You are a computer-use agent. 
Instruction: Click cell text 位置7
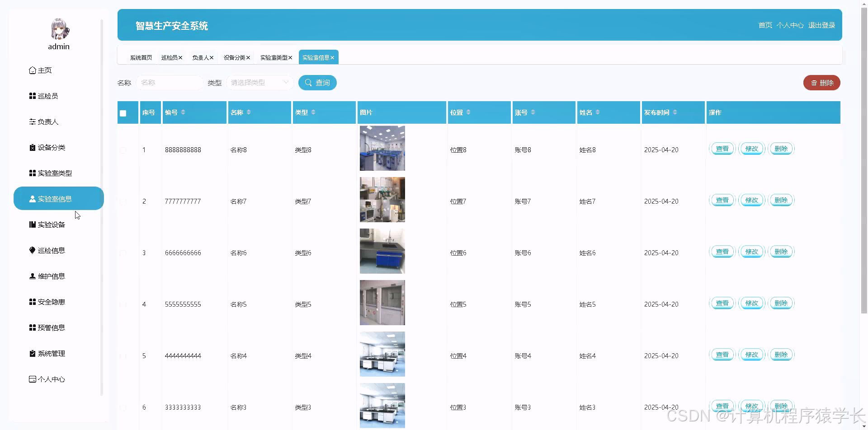tap(458, 201)
